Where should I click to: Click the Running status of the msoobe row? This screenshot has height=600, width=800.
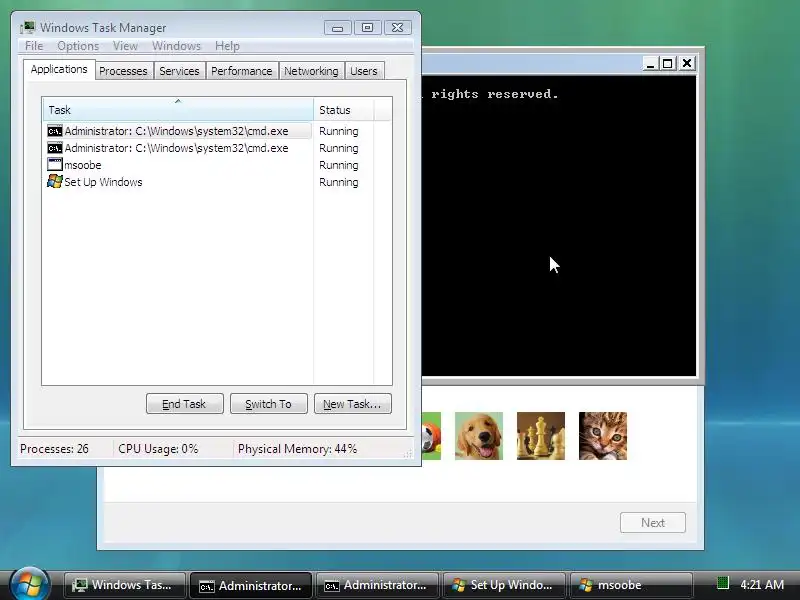339,165
